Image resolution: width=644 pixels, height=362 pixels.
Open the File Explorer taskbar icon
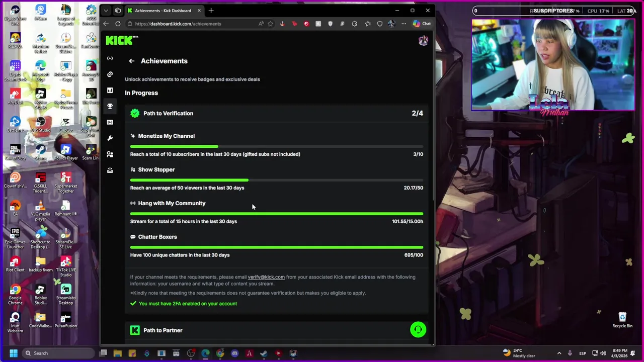[x=117, y=353]
